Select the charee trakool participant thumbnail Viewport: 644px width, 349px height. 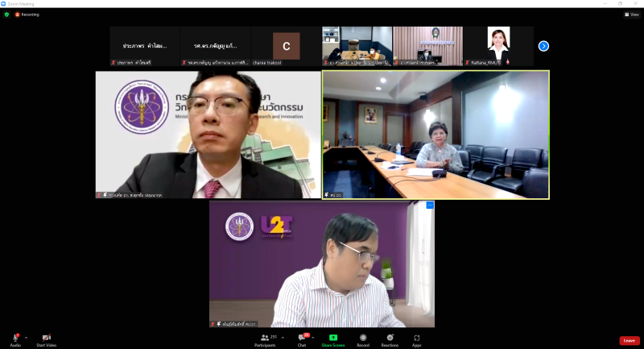click(286, 46)
